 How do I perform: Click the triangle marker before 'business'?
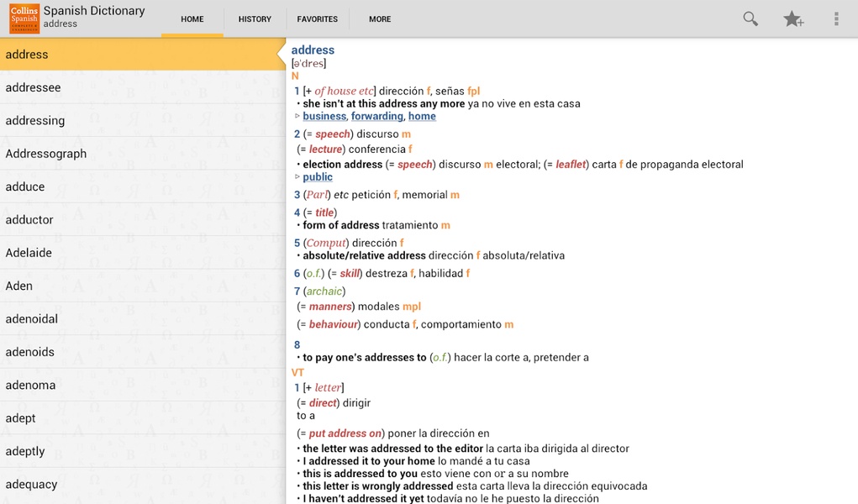coord(297,116)
